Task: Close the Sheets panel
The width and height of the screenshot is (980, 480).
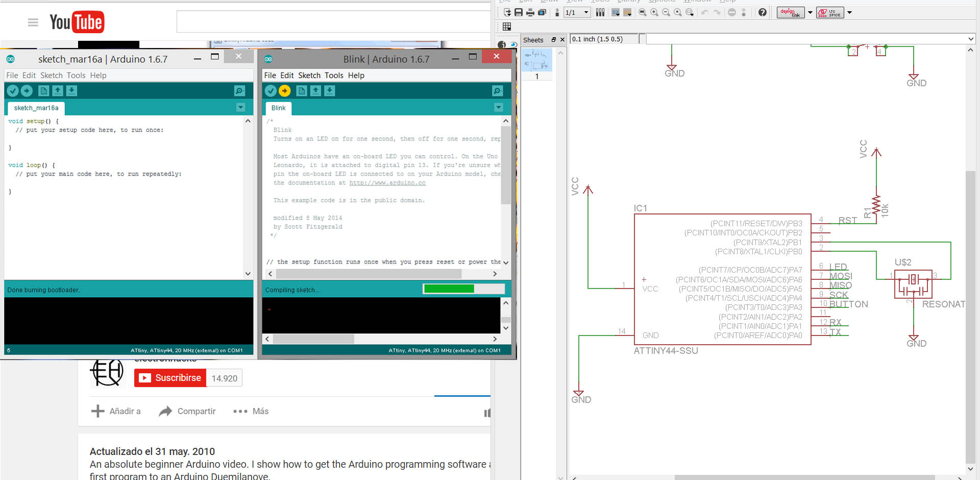Action: [562, 40]
